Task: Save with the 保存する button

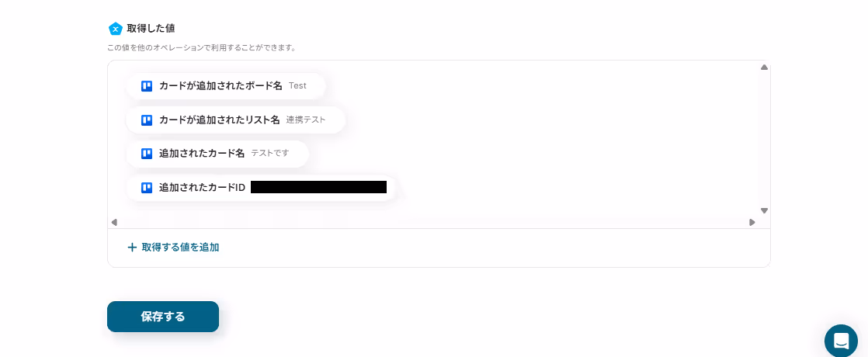Action: tap(163, 317)
